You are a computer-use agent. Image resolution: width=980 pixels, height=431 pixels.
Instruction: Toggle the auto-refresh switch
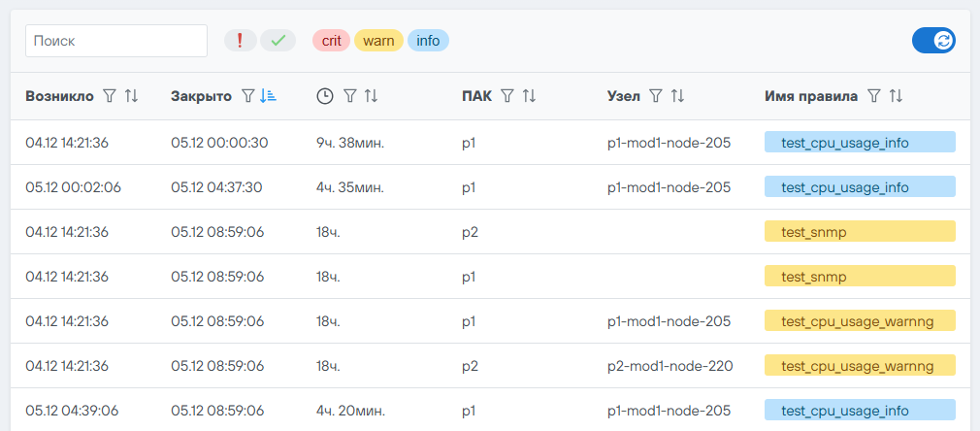tap(933, 40)
